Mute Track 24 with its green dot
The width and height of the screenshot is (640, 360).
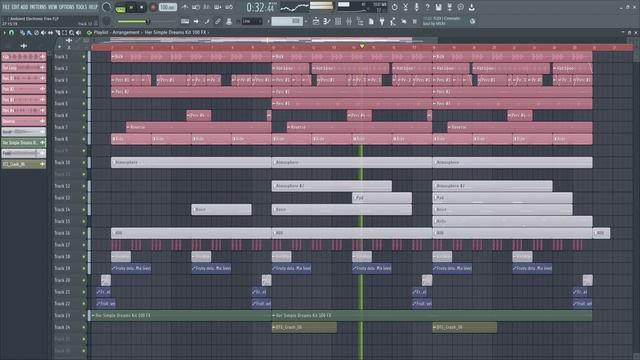pyautogui.click(x=84, y=327)
